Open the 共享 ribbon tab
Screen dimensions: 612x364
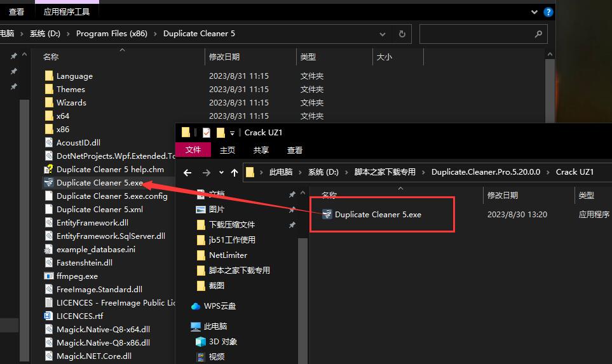tap(261, 150)
